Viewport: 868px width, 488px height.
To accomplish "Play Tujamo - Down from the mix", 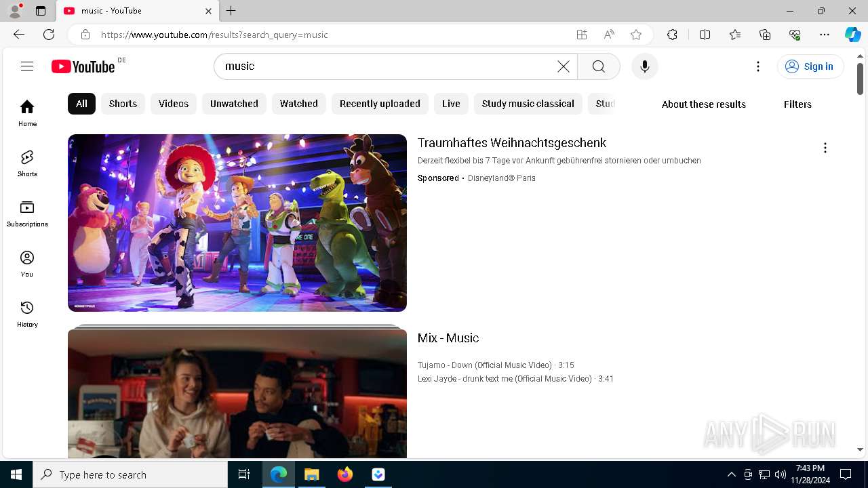I will coord(496,365).
